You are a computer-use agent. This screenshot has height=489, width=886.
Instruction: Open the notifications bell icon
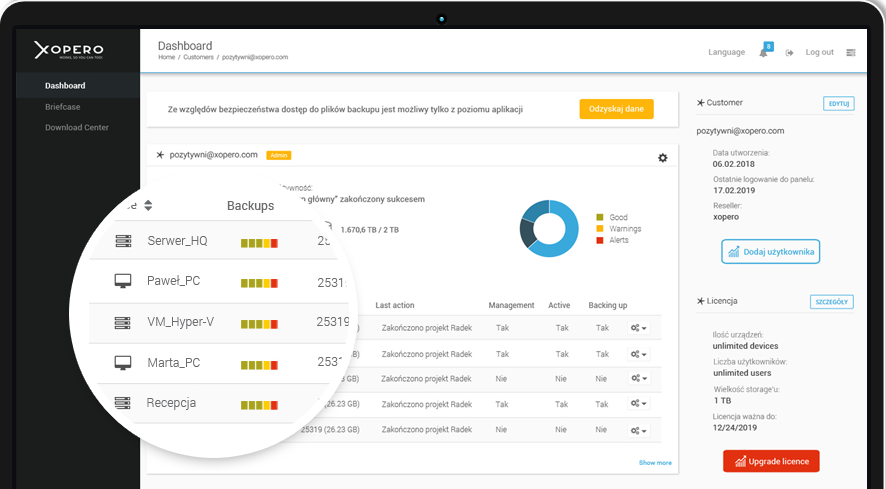click(764, 52)
